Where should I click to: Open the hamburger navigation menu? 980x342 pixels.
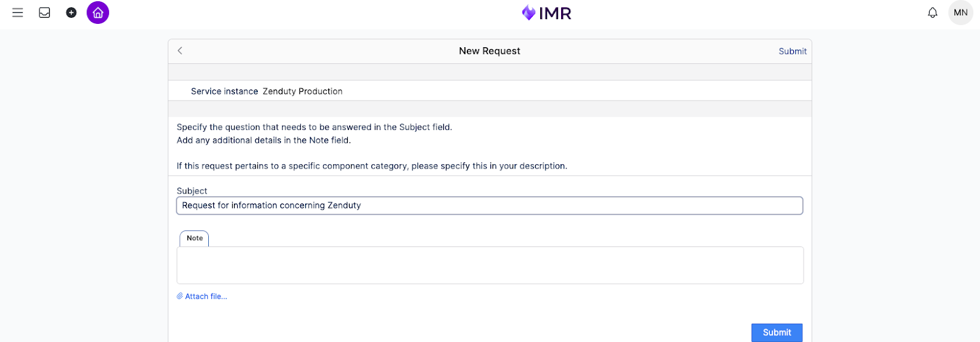(18, 13)
